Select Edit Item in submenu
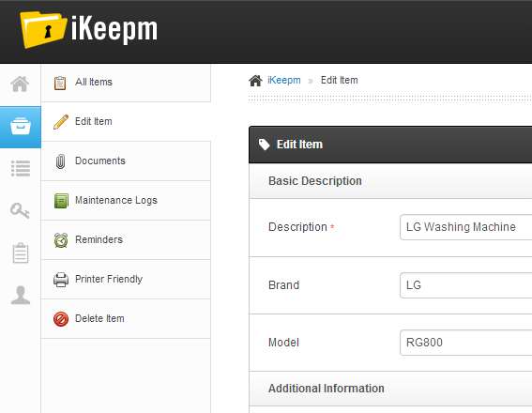Screen dimensions: 532x413 tap(126, 121)
